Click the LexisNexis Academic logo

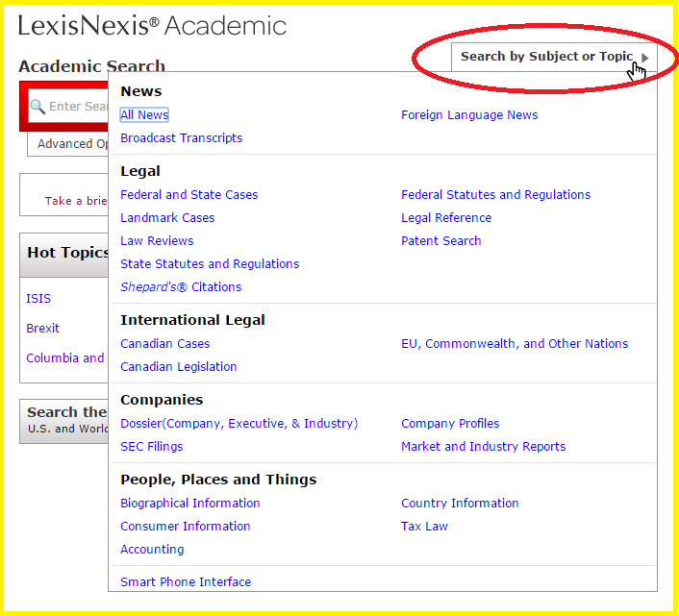(x=152, y=26)
